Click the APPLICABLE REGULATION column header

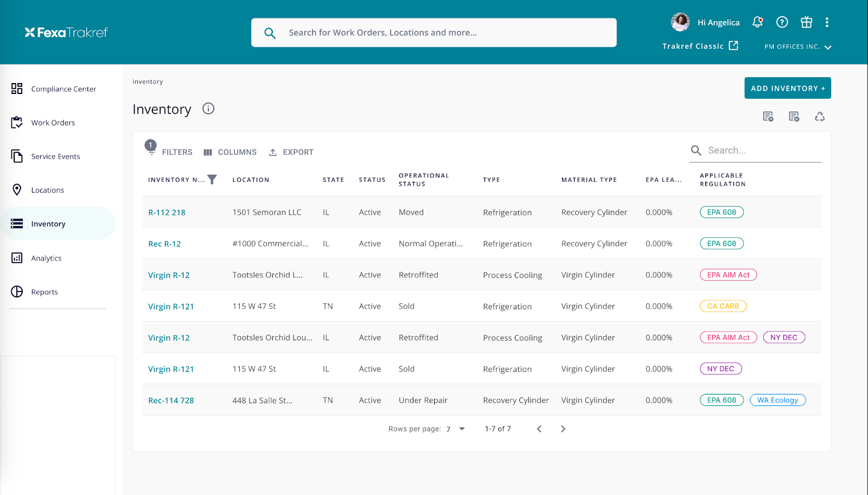point(723,180)
